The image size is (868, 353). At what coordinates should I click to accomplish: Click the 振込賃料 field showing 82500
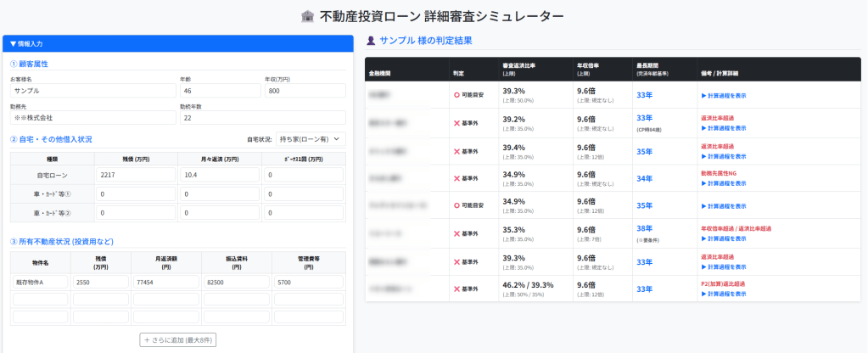point(237,282)
